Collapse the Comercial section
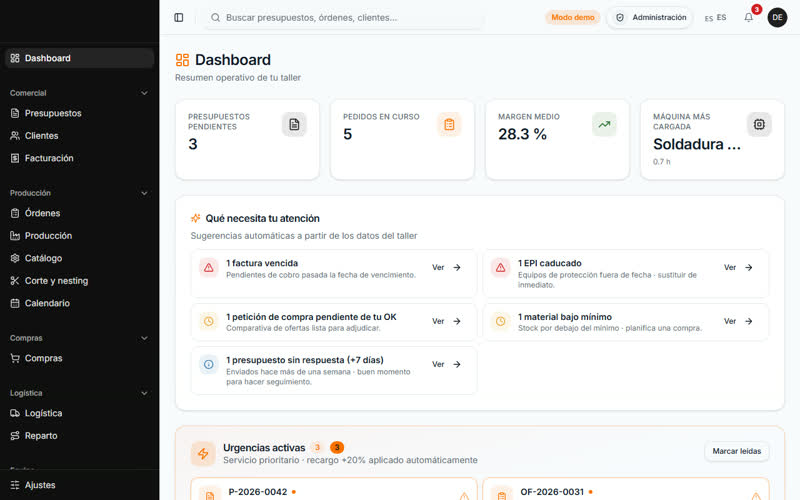This screenshot has height=500, width=800. pyautogui.click(x=144, y=93)
